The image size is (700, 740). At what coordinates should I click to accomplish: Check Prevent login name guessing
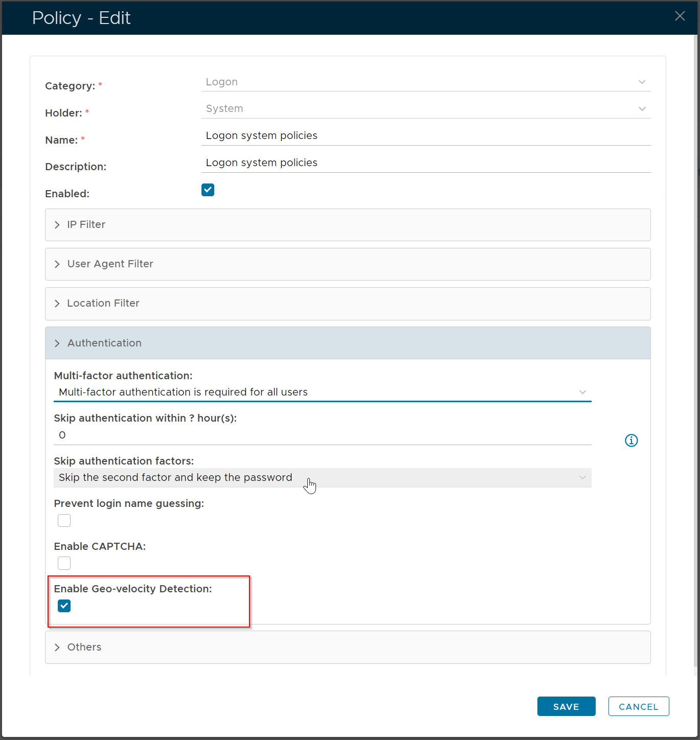tap(64, 521)
